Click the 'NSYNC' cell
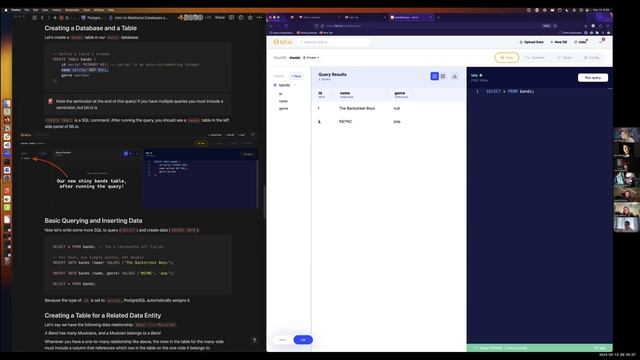Screen dimensions: 640x360 [345, 122]
